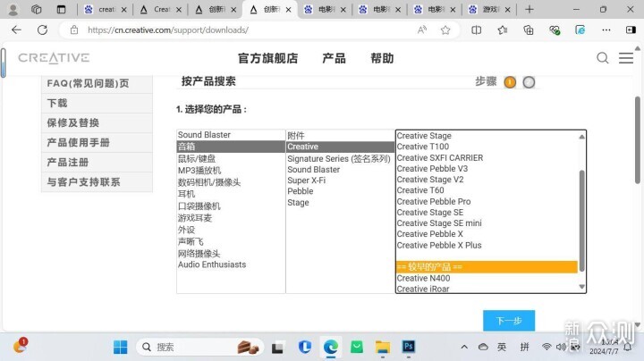Select Creative N400 product
Viewport: 644px width, 361px height.
click(487, 278)
